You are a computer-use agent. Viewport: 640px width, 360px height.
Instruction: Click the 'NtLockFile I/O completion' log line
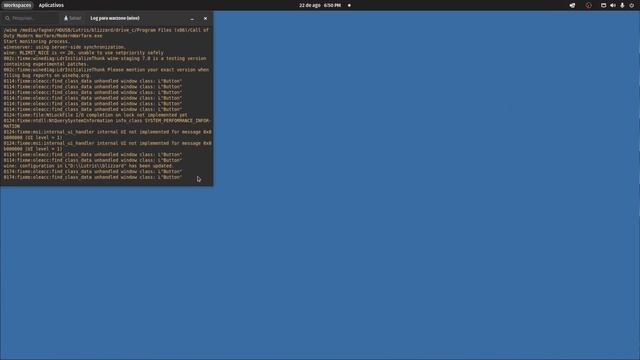(x=96, y=115)
